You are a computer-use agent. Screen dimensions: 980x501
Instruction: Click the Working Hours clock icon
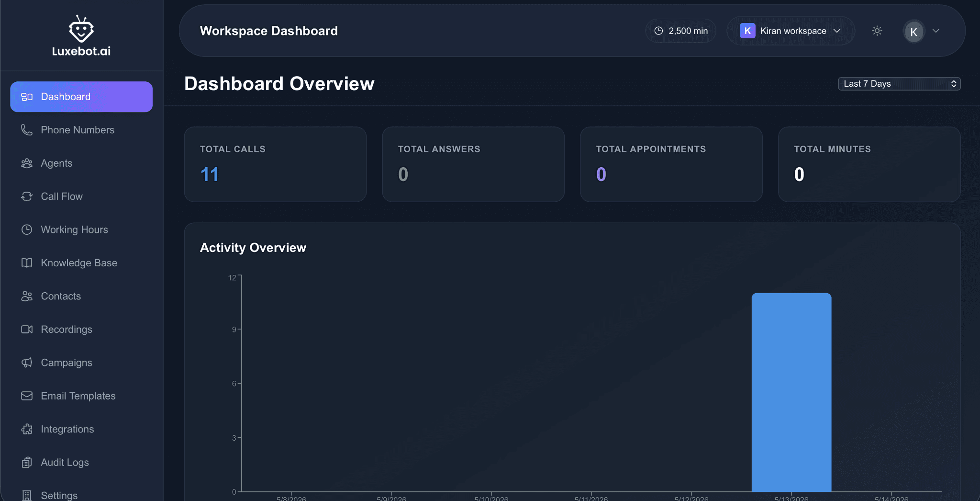pos(27,229)
